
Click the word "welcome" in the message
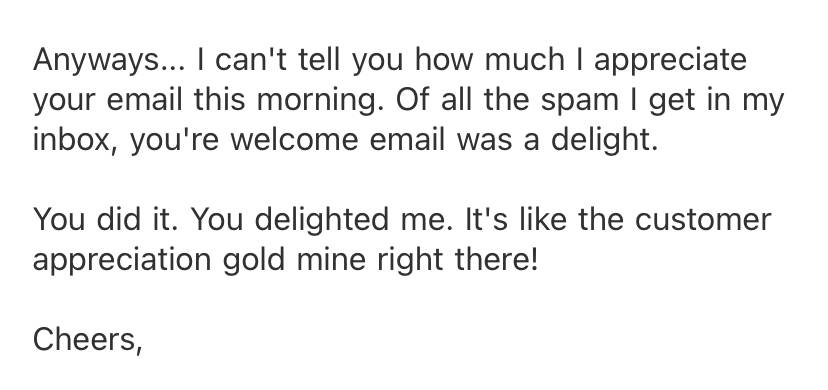294,140
